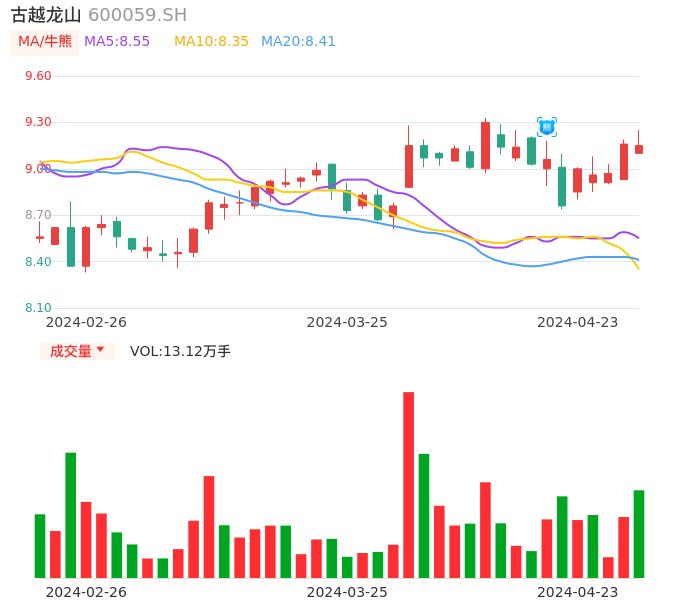
Task: Click the 2024-03-25 date label under the price chart
Action: point(347,322)
